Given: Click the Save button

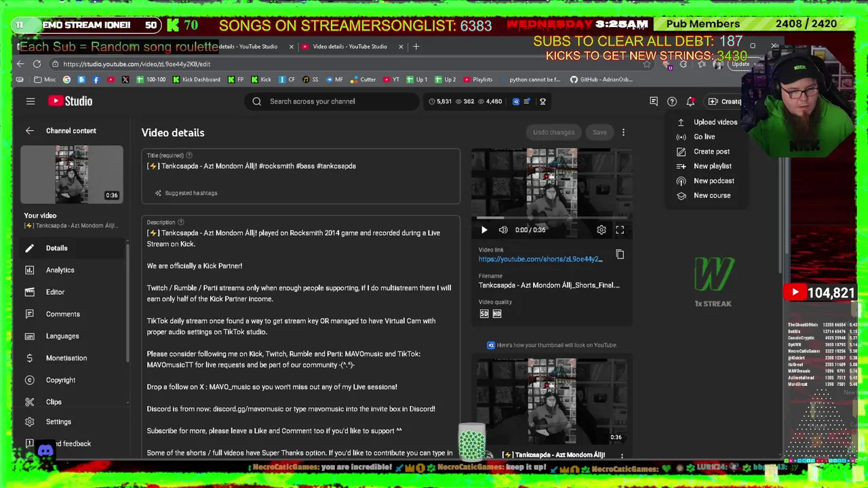Looking at the screenshot, I should click(599, 132).
